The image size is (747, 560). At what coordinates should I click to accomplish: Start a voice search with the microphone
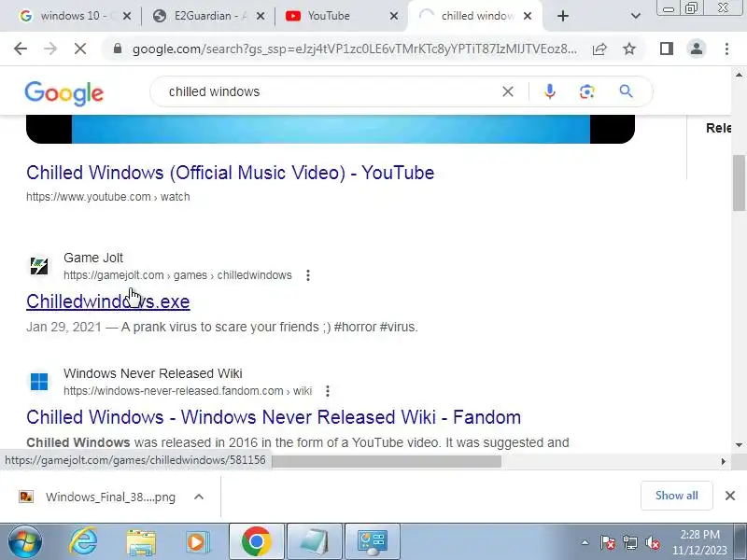click(550, 91)
